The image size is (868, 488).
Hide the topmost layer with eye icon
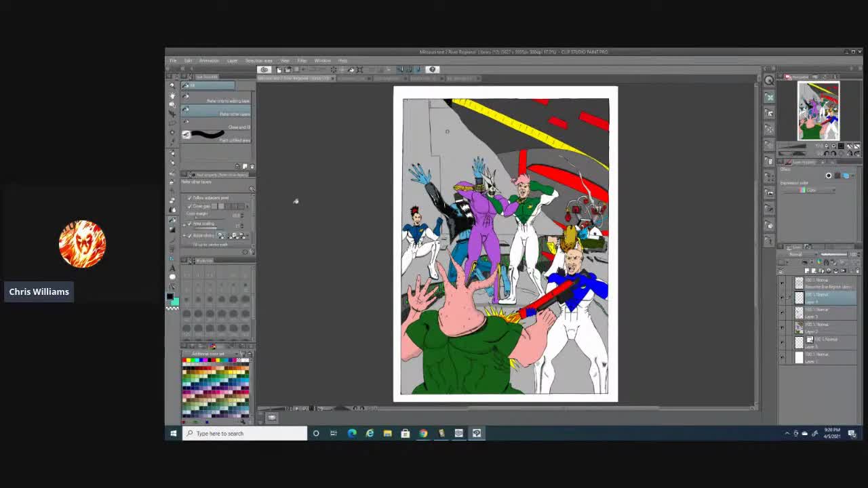(x=782, y=283)
